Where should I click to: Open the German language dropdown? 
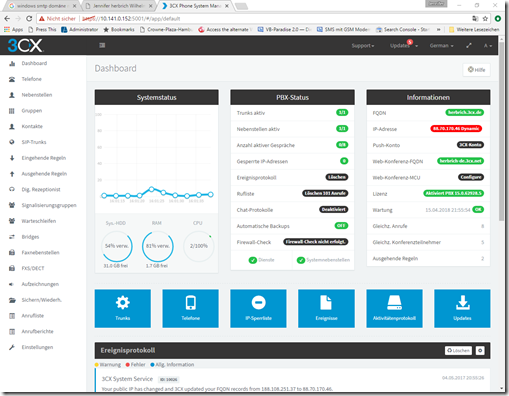[441, 46]
